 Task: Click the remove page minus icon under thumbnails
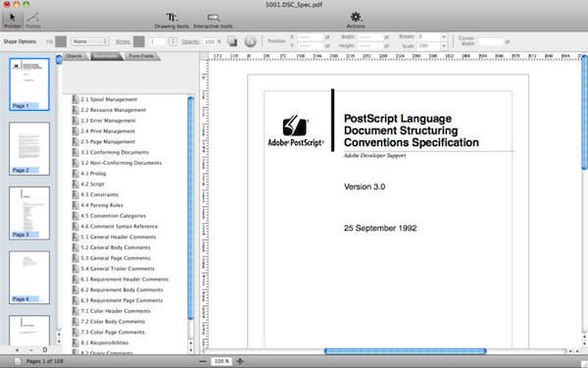pyautogui.click(x=30, y=350)
